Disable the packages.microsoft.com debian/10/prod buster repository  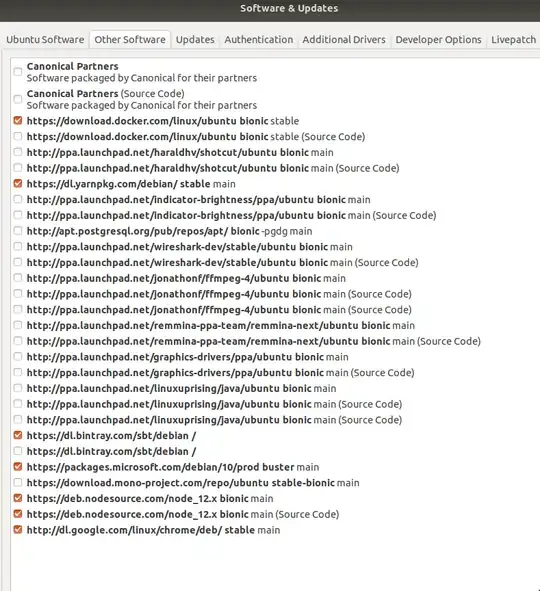point(18,467)
